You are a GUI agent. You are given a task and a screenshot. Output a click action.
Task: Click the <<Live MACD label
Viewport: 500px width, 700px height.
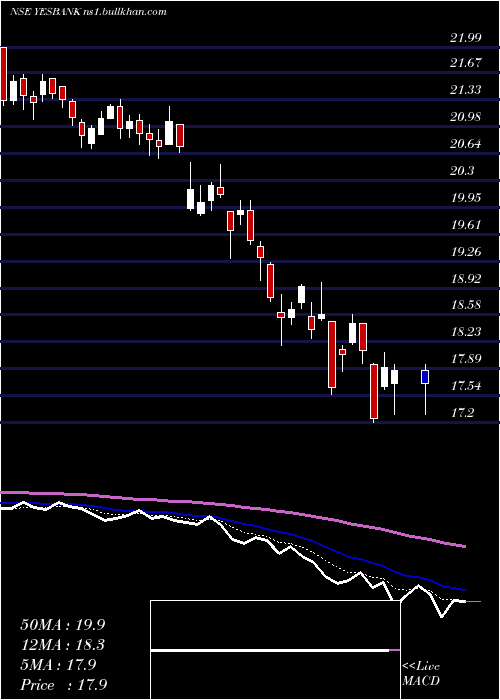pos(421,674)
